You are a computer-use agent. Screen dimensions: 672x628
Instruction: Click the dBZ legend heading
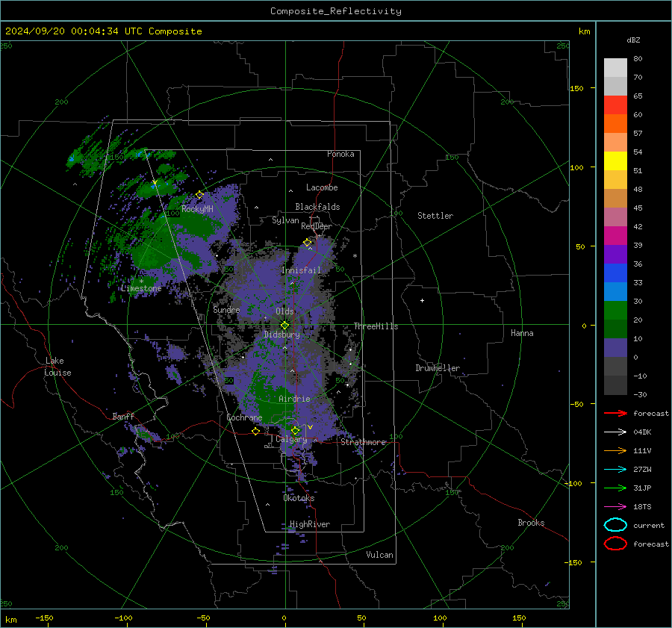click(x=633, y=40)
